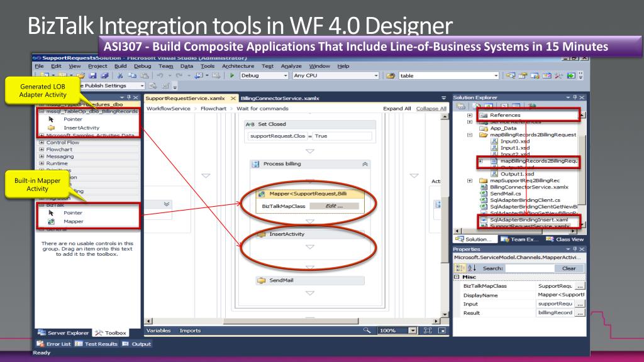Clear the properties search

(569, 268)
